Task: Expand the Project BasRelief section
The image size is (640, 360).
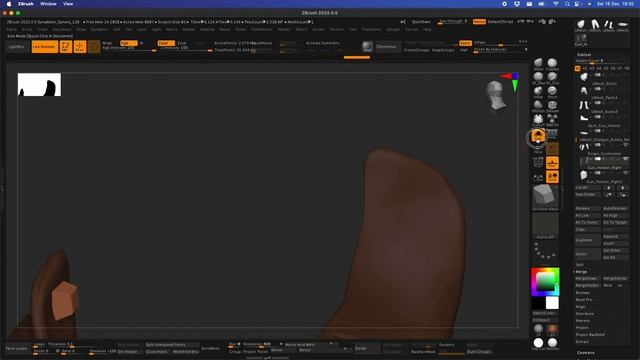Action: (590, 334)
